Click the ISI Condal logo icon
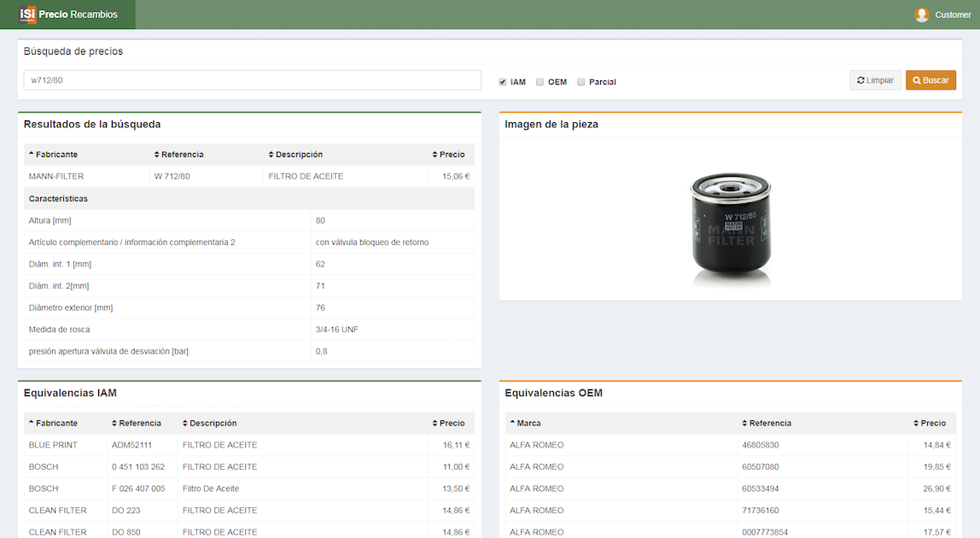980x538 pixels. pyautogui.click(x=27, y=15)
